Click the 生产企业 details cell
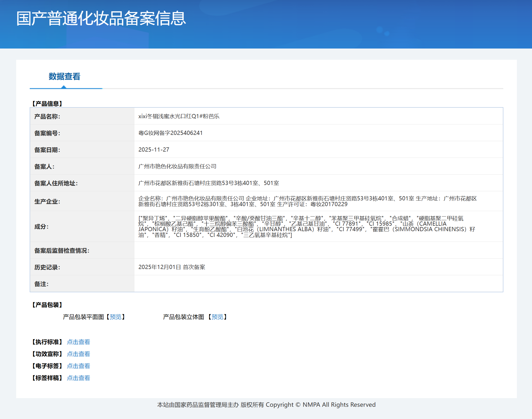532x419 pixels. coord(318,201)
